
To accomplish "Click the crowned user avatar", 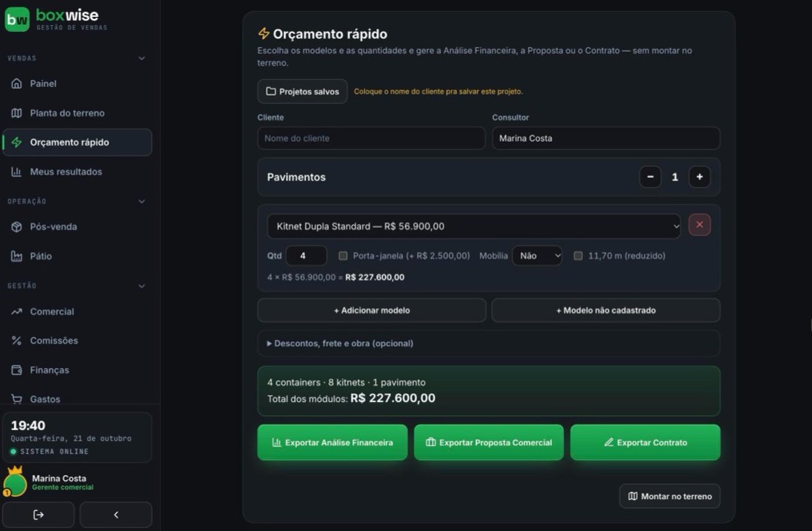I will (x=15, y=482).
